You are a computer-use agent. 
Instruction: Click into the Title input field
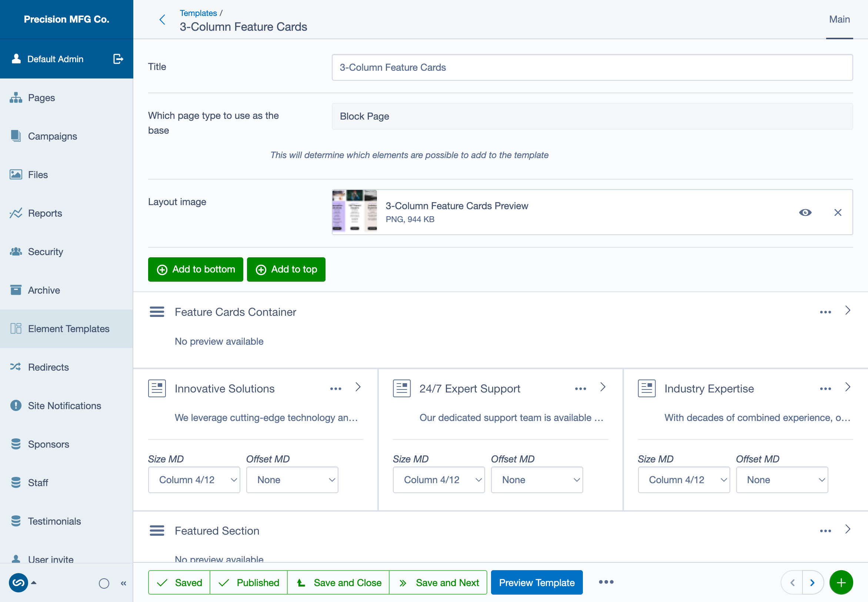592,67
